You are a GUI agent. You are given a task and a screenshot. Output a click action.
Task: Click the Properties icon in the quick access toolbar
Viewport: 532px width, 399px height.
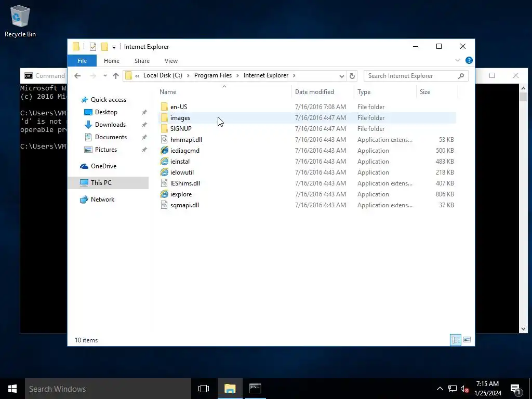tap(92, 47)
